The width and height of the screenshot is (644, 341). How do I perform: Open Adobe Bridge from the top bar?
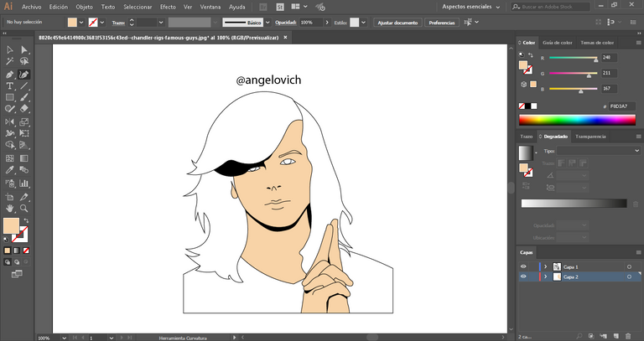pos(263,7)
